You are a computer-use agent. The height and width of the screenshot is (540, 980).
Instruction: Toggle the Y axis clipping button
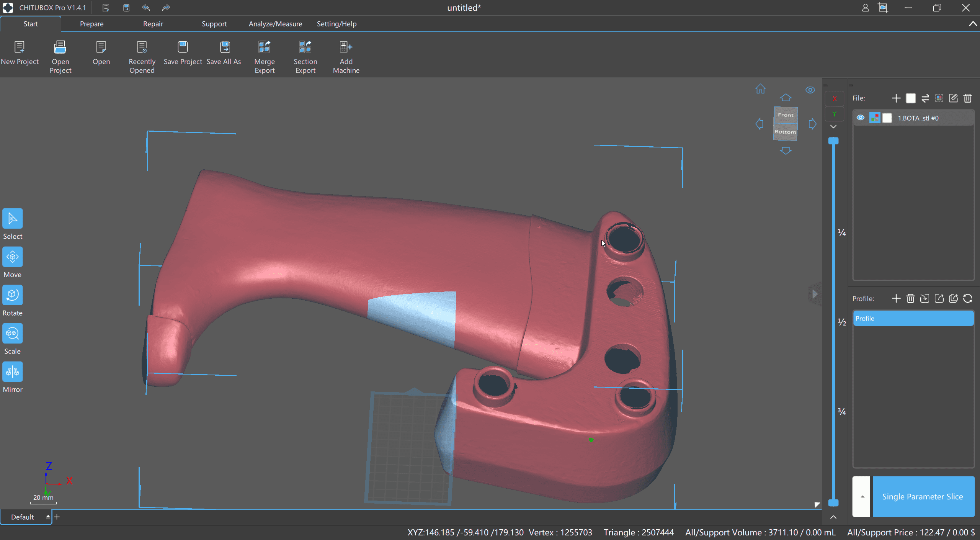point(835,114)
